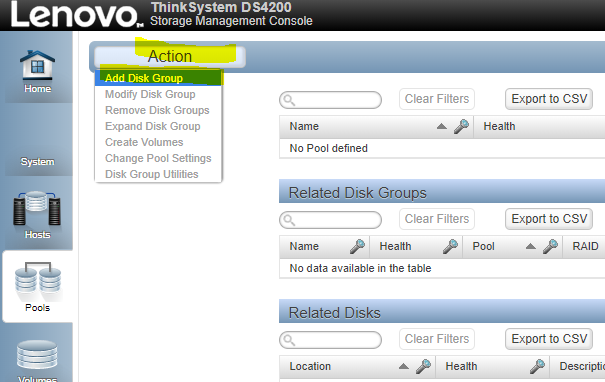Click search magnifier in Related Disk Groups filter
605x382 pixels.
(289, 220)
